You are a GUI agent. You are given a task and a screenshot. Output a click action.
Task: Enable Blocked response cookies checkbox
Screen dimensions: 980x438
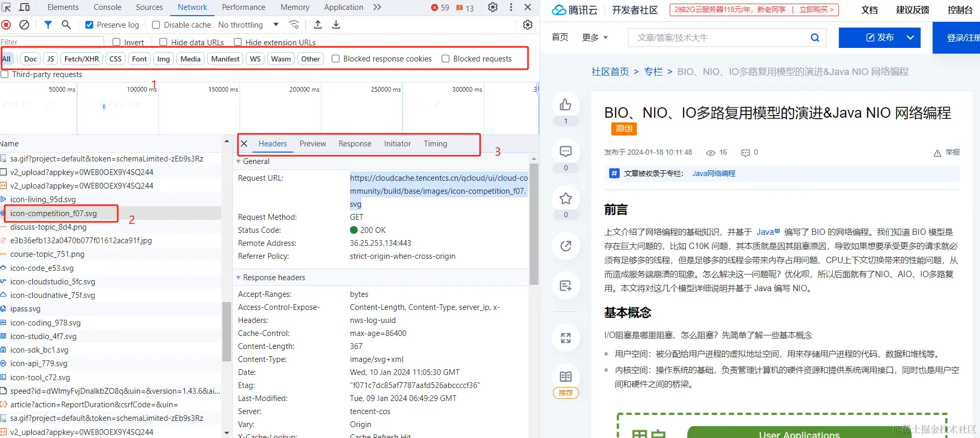335,59
